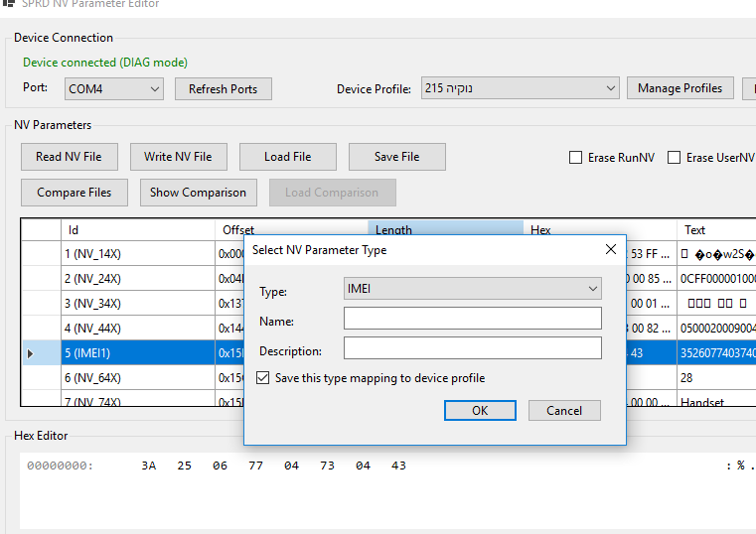The width and height of the screenshot is (756, 534).
Task: Cancel the parameter type dialog
Action: (564, 411)
